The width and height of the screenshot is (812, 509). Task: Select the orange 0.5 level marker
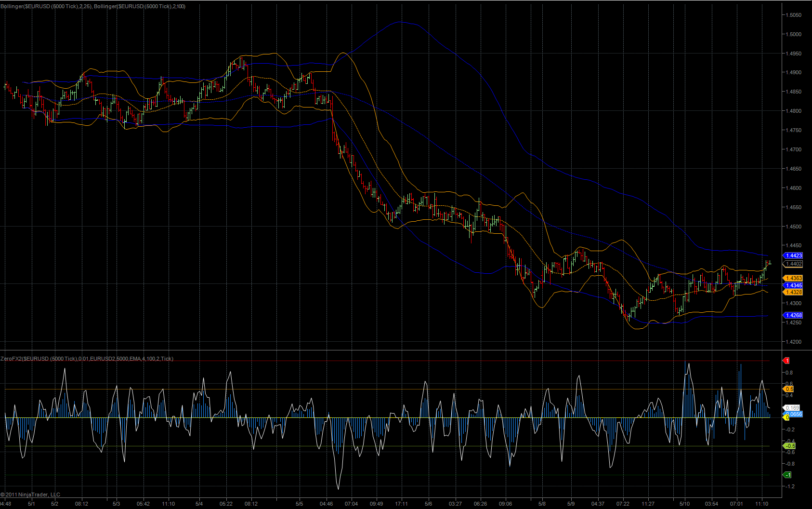789,389
